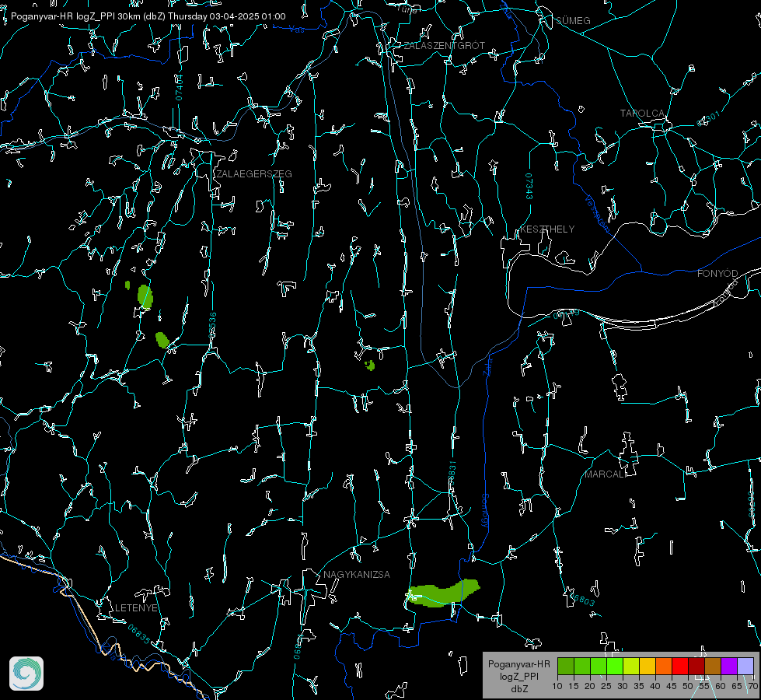Select the KESZTHELY city label
Viewport: 761px width, 700px height.
[547, 229]
